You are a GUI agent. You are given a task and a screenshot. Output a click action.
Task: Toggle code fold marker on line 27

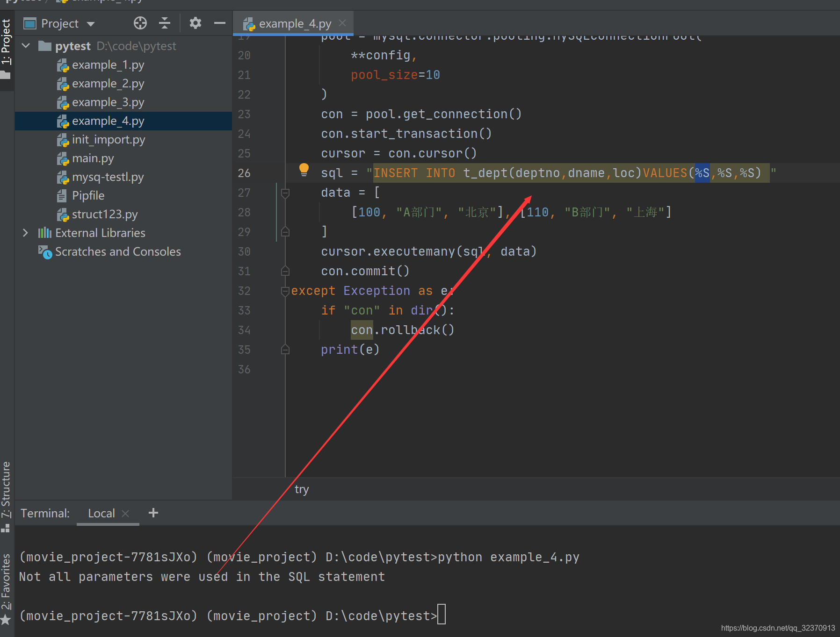[285, 193]
